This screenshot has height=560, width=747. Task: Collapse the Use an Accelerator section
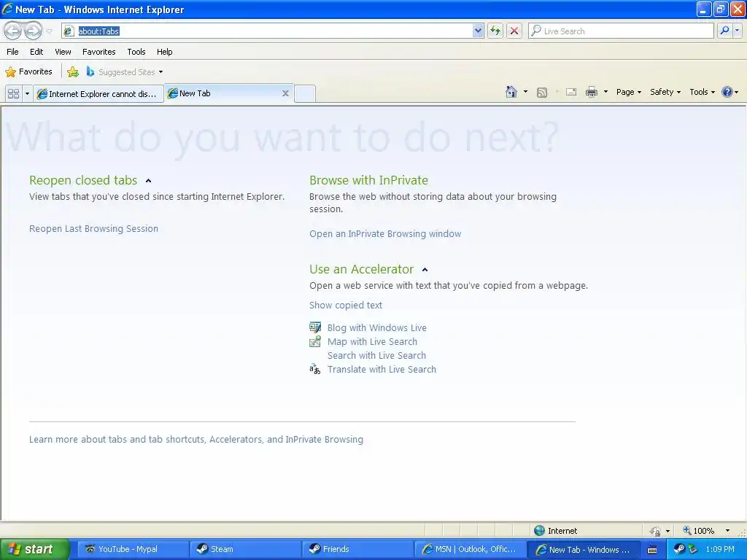(x=425, y=270)
